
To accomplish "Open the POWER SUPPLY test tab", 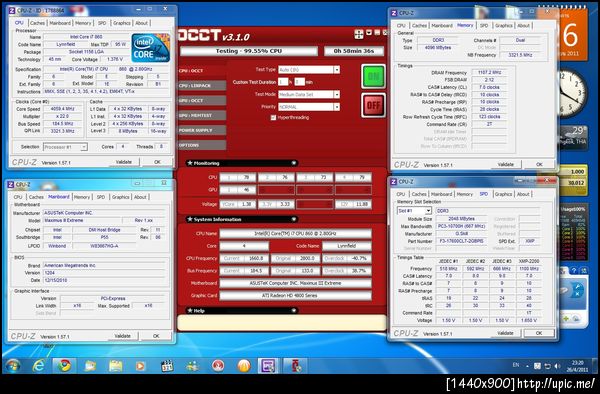I will point(202,130).
